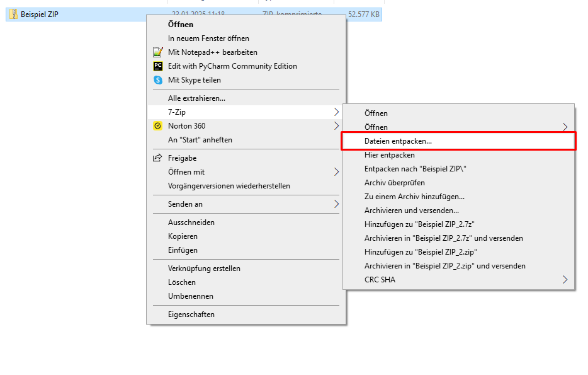The image size is (588, 375).
Task: Click the Notepad++ icon in context menu
Action: point(158,52)
